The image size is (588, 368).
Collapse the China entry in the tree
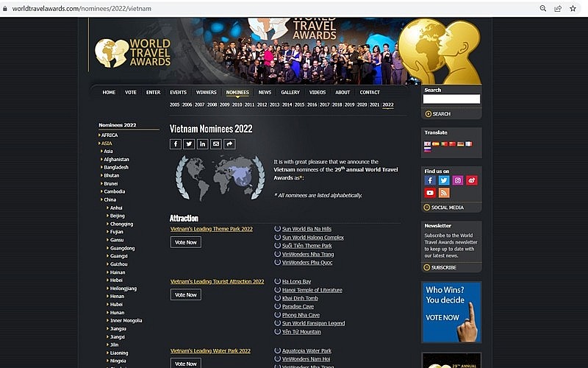coord(110,199)
